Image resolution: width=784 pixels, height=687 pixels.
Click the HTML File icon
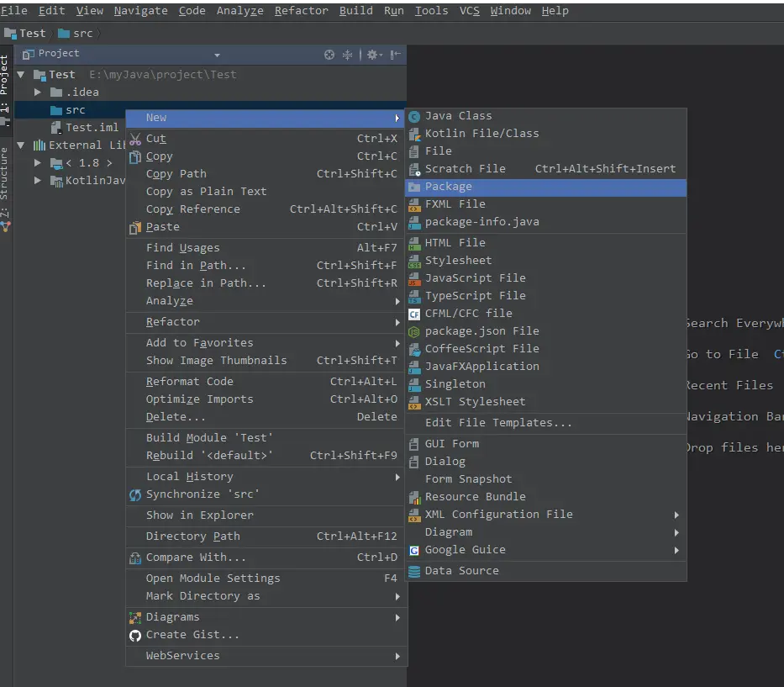point(414,243)
